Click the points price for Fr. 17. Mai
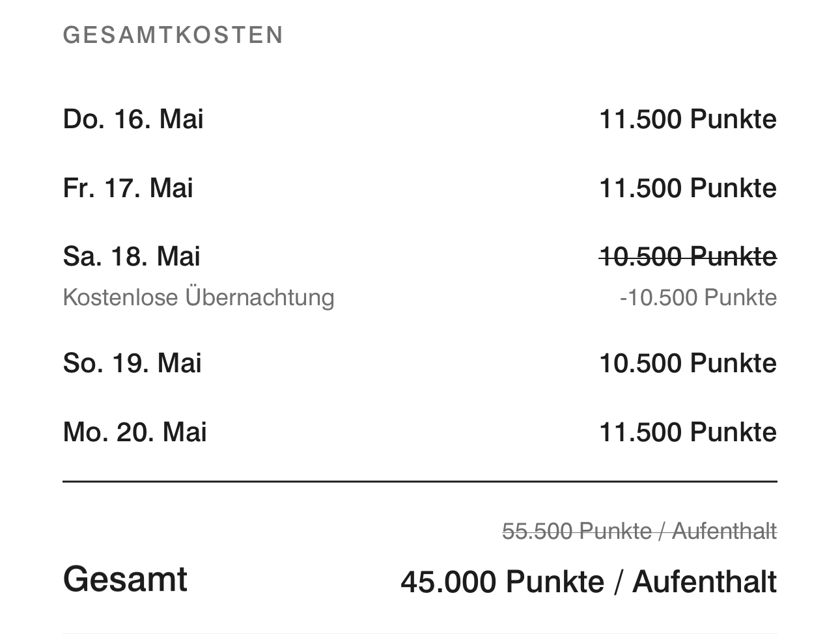The width and height of the screenshot is (840, 643). (x=687, y=188)
